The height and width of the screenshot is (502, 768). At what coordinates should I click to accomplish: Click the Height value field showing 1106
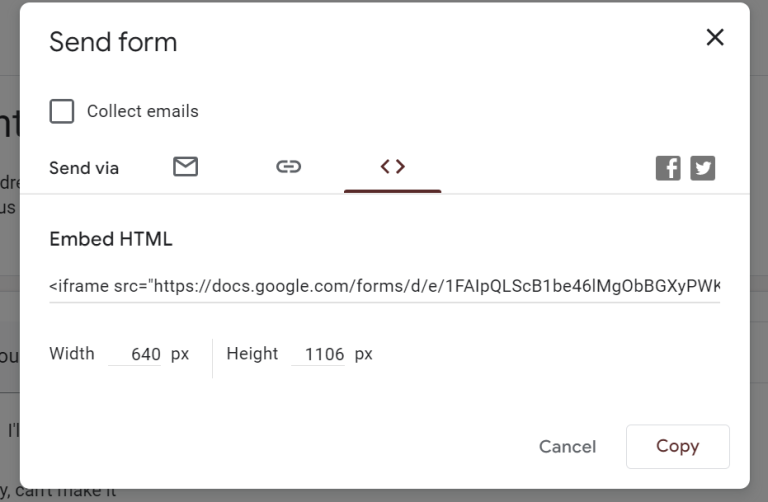point(318,354)
